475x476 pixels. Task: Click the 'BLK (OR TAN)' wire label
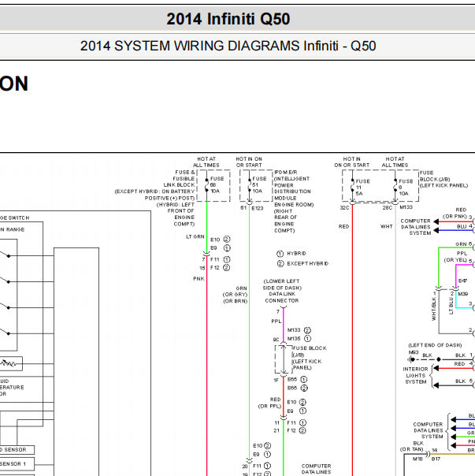411,446
